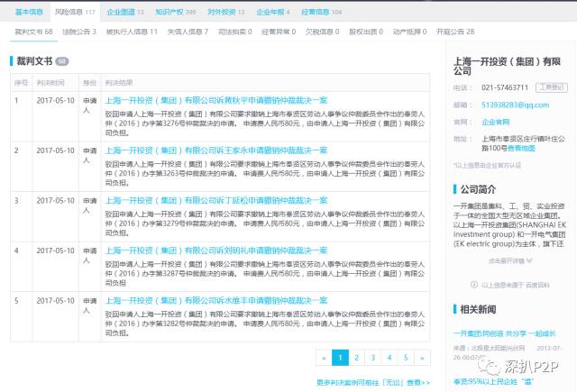
Task: Select the 裁判文书 68 sub-tab
Action: (x=33, y=32)
